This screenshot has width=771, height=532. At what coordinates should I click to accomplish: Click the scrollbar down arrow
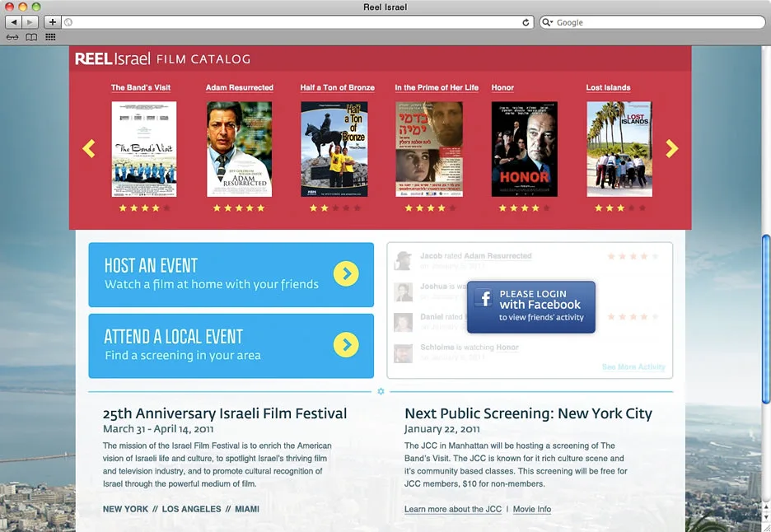click(x=766, y=517)
